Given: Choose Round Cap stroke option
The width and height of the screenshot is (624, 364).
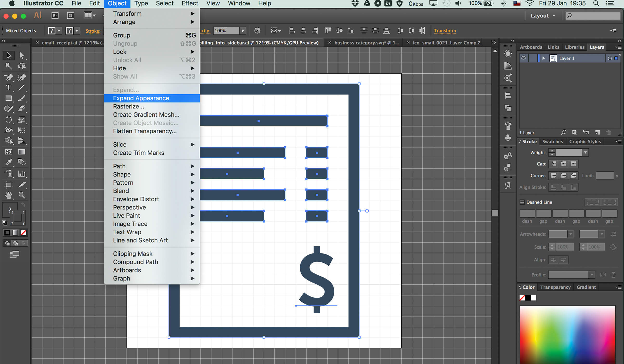Looking at the screenshot, I should (x=563, y=164).
